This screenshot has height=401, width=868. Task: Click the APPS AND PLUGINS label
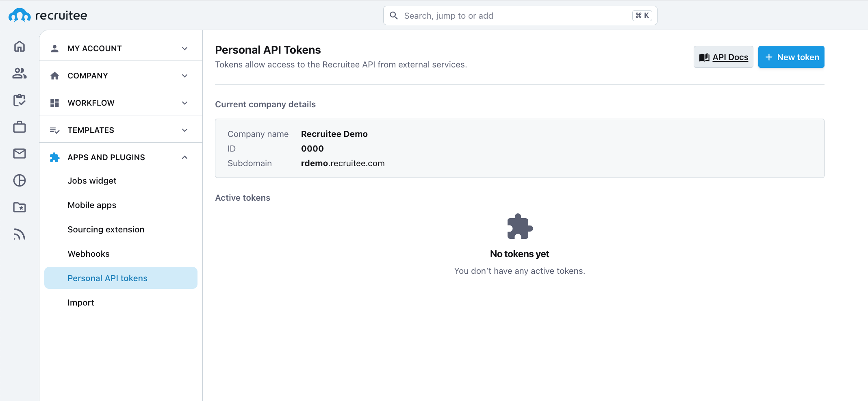[x=106, y=157]
